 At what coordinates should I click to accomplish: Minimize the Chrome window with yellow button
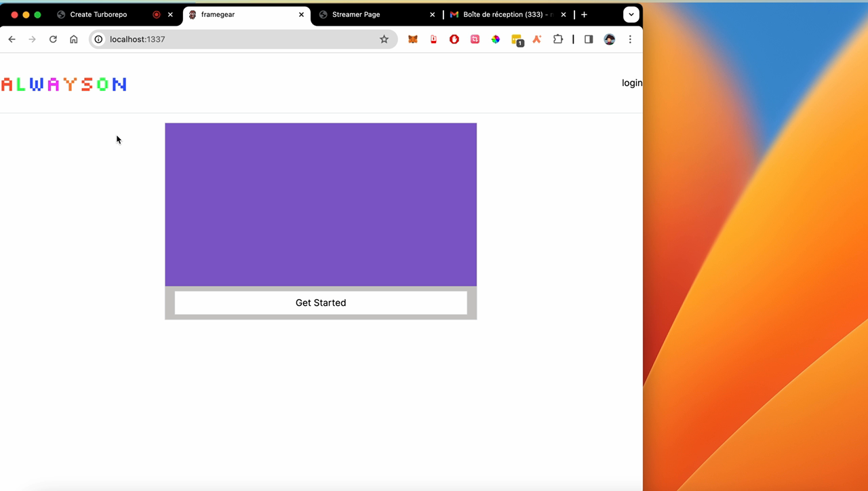point(26,14)
